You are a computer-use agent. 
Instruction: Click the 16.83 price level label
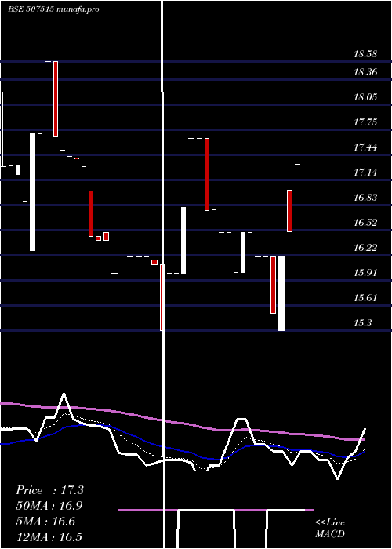point(365,198)
